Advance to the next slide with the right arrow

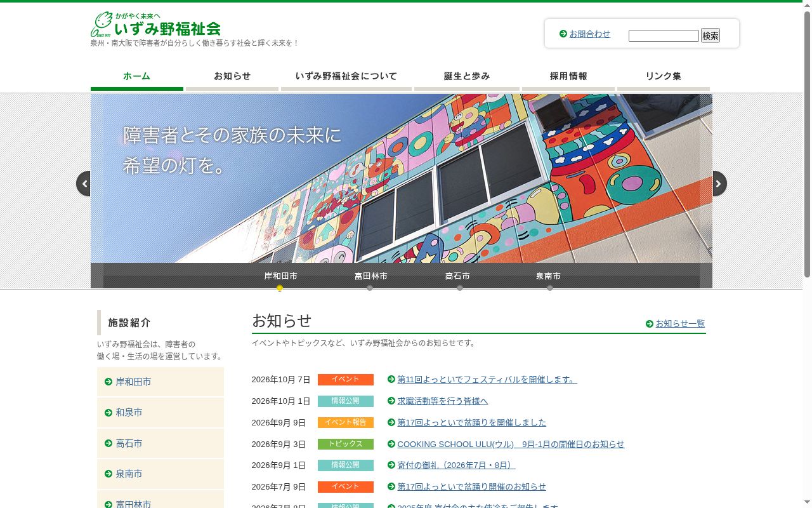click(x=719, y=184)
